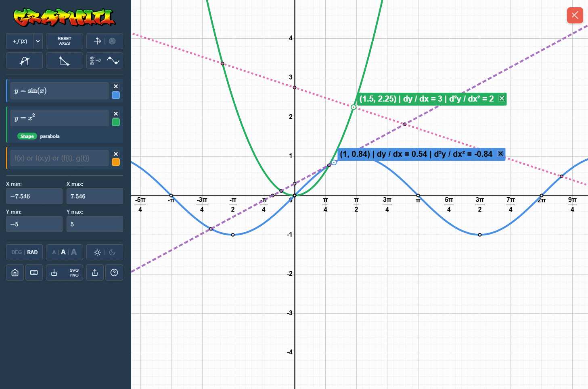Select the curve intersection points tool

pos(24,61)
